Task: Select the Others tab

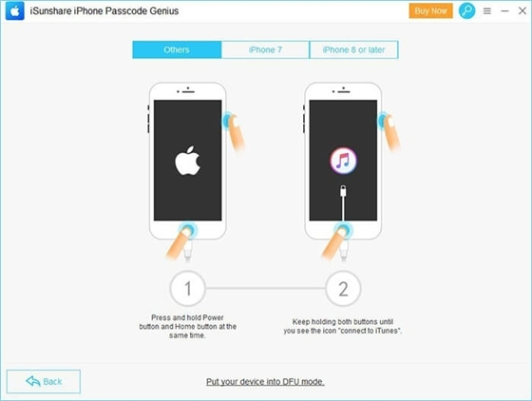Action: [x=177, y=49]
